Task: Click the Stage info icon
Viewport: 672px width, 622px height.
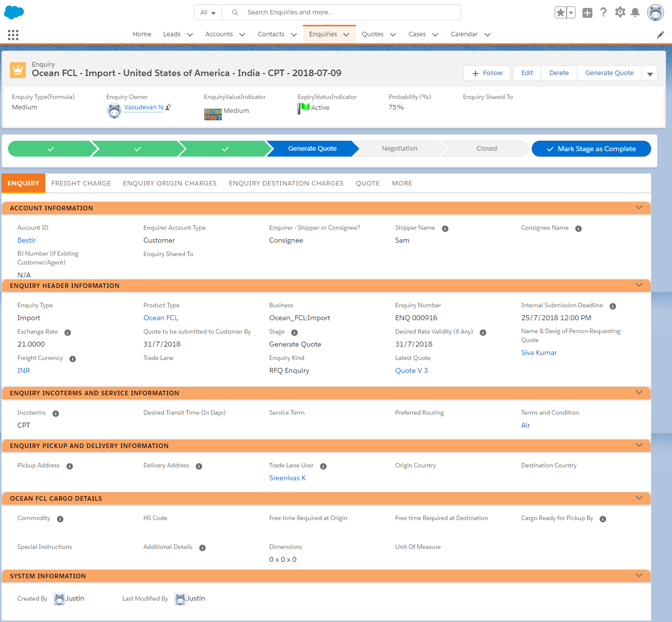Action: (294, 333)
